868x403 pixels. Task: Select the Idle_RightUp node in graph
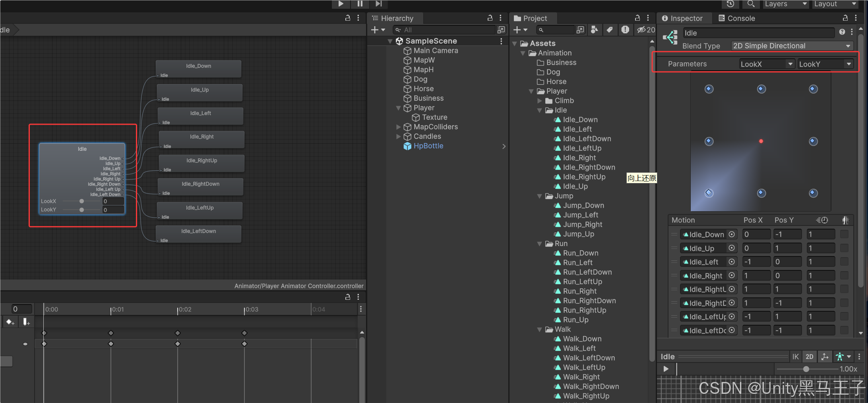tap(201, 164)
